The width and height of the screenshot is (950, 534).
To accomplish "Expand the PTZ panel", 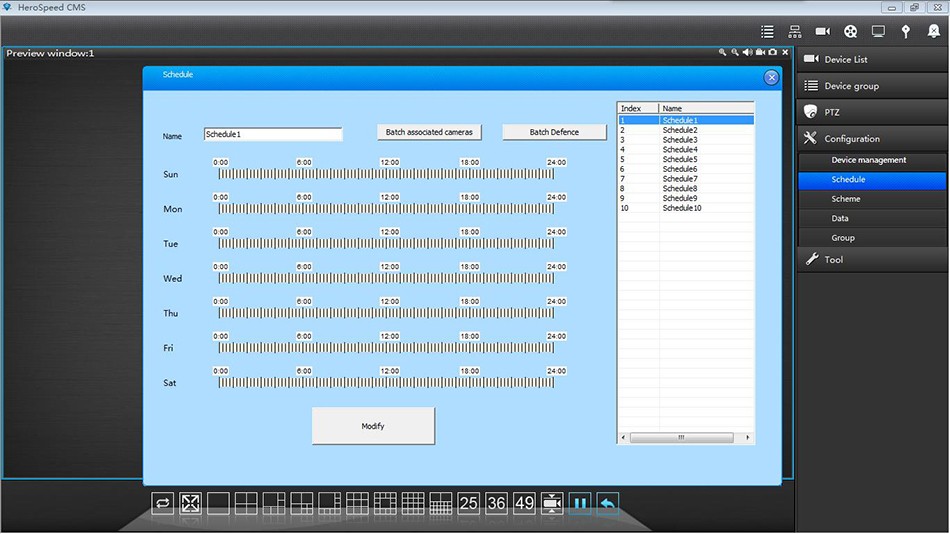I will 872,112.
